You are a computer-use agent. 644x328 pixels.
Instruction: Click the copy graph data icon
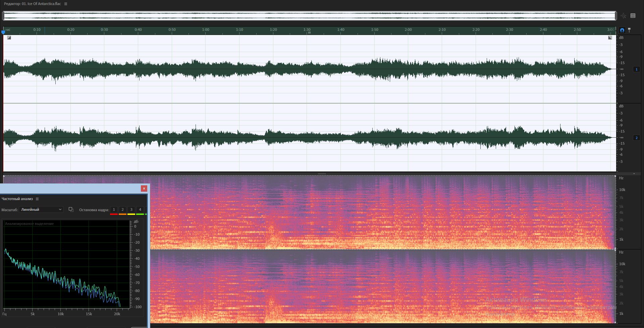pyautogui.click(x=71, y=209)
